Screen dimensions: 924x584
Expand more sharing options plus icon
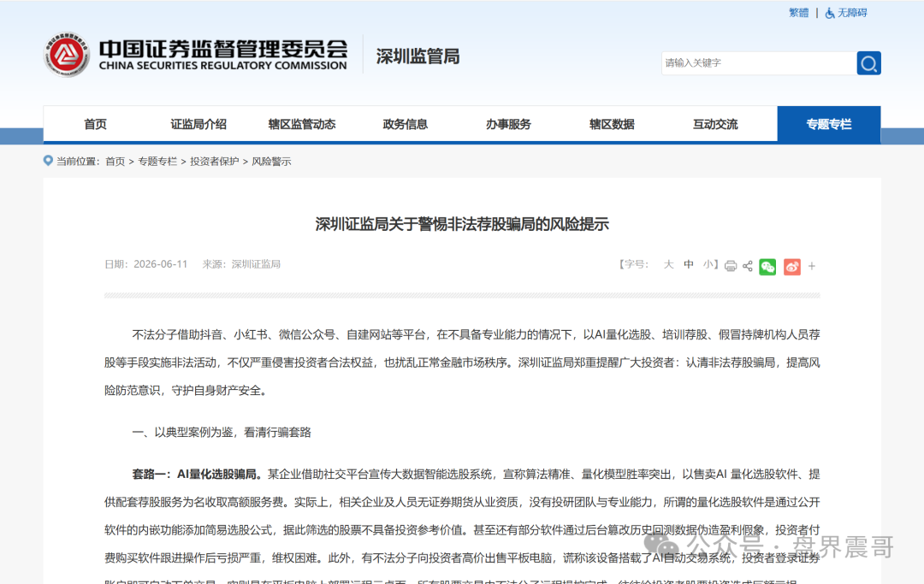pos(811,266)
